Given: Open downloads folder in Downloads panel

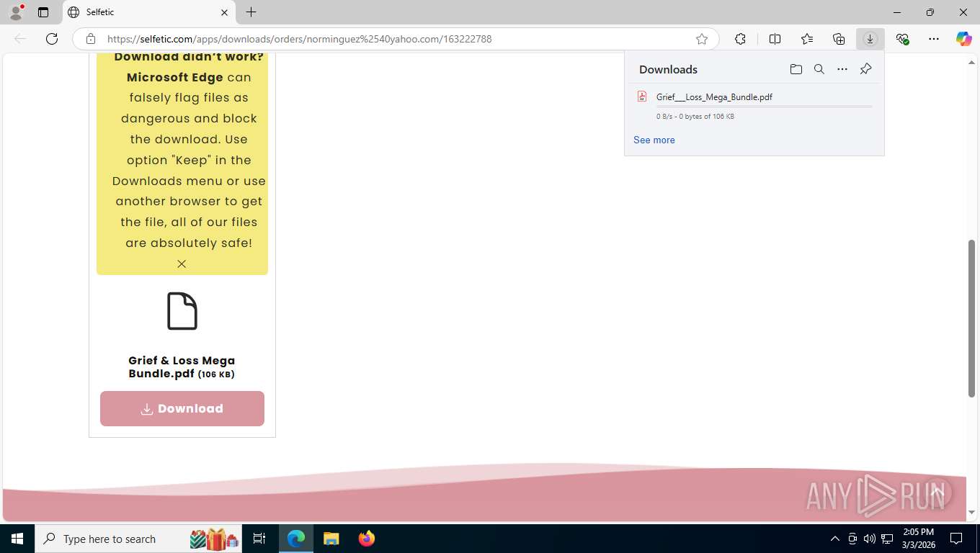Looking at the screenshot, I should (x=796, y=69).
